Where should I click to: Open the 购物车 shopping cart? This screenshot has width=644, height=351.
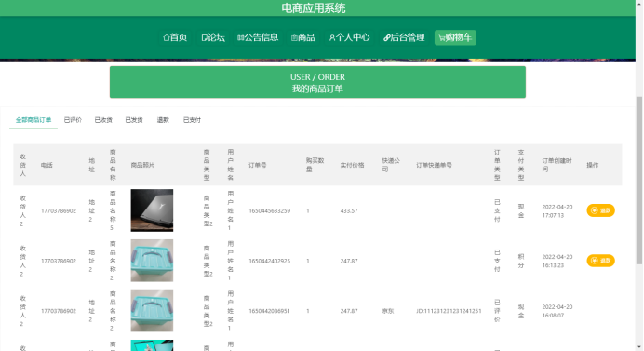coord(455,37)
